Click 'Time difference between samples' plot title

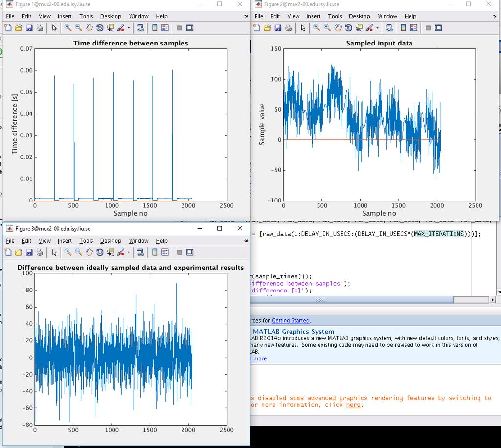tap(131, 43)
